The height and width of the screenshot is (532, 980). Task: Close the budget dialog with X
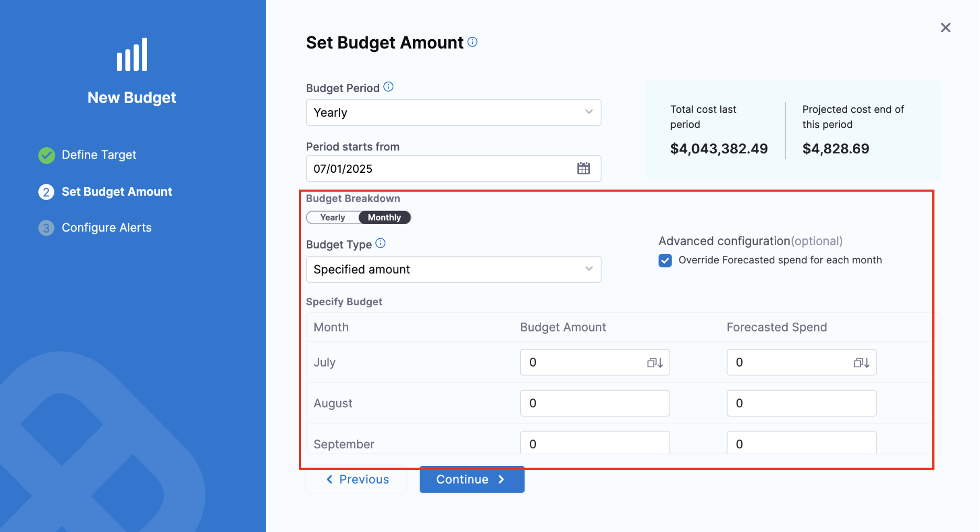coord(945,28)
